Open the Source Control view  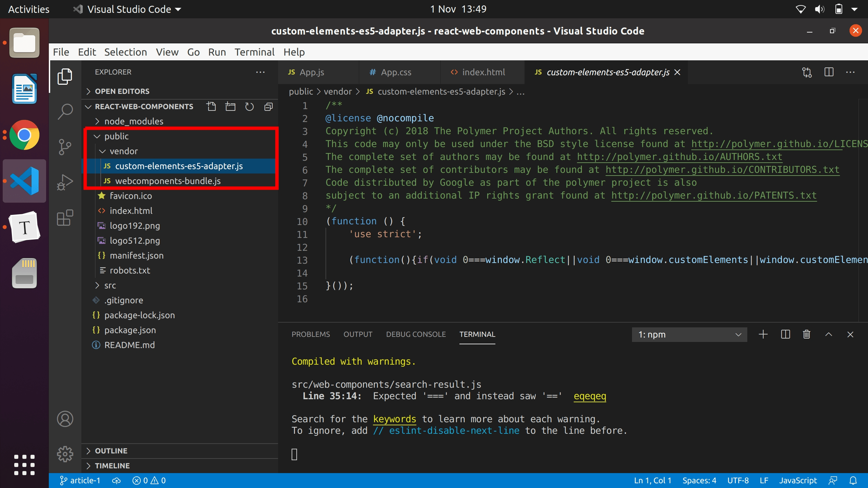pyautogui.click(x=65, y=147)
